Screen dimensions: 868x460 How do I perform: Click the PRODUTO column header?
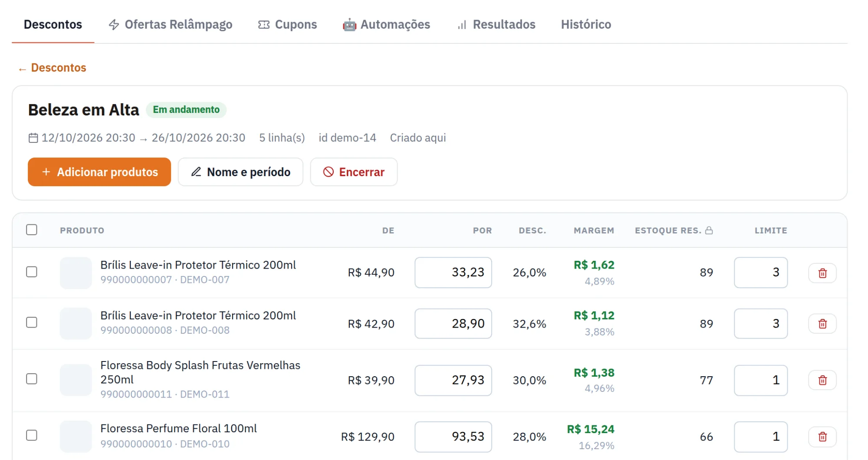click(82, 230)
